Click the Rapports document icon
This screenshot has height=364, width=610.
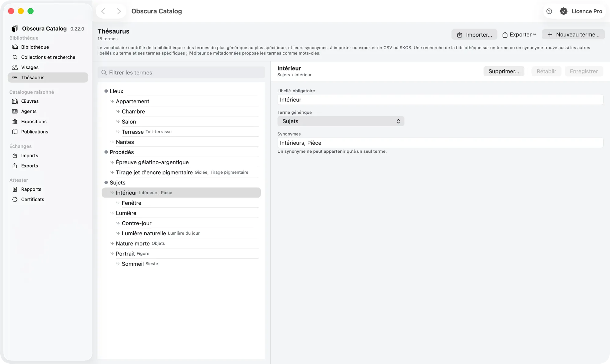[x=15, y=189]
